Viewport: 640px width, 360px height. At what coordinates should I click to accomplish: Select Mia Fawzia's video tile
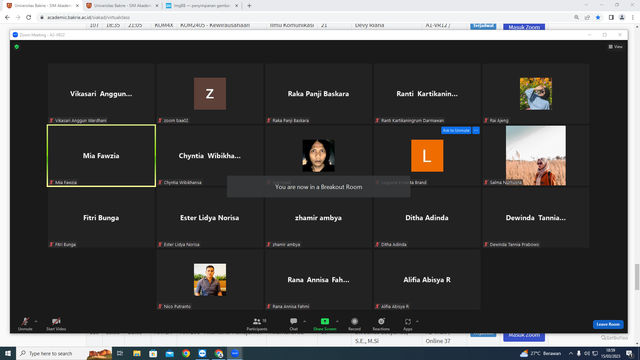pyautogui.click(x=101, y=156)
